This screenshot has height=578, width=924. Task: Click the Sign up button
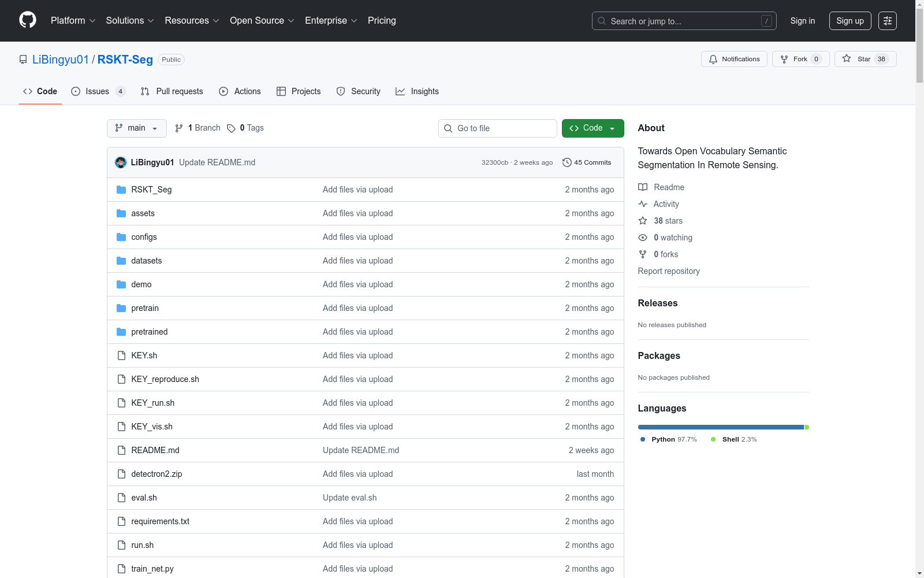tap(850, 21)
